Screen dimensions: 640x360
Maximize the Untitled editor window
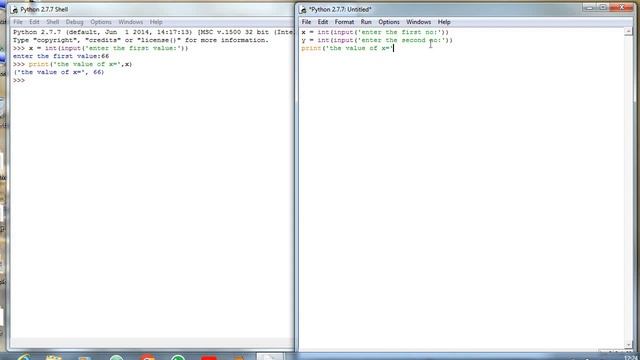pyautogui.click(x=602, y=8)
